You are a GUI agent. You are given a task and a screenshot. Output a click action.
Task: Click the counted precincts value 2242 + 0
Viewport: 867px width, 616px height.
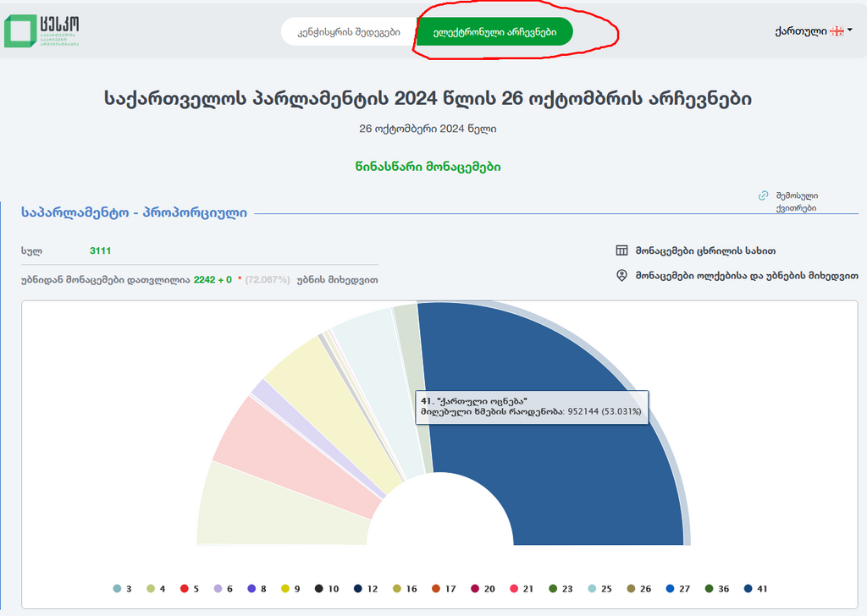pyautogui.click(x=213, y=279)
